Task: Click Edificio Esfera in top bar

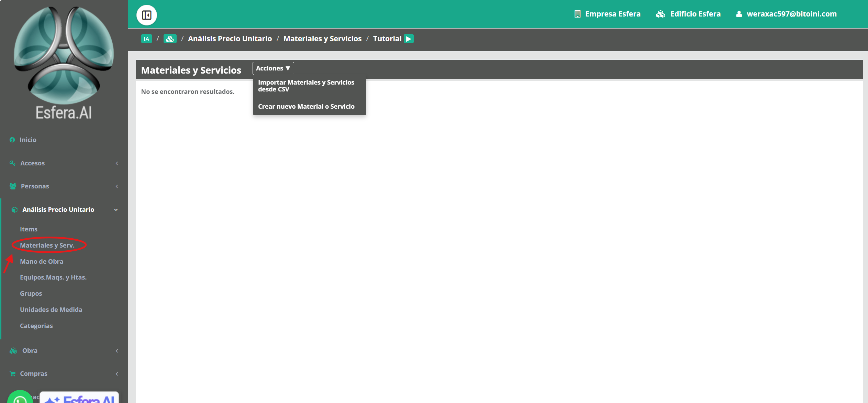Action: (695, 14)
